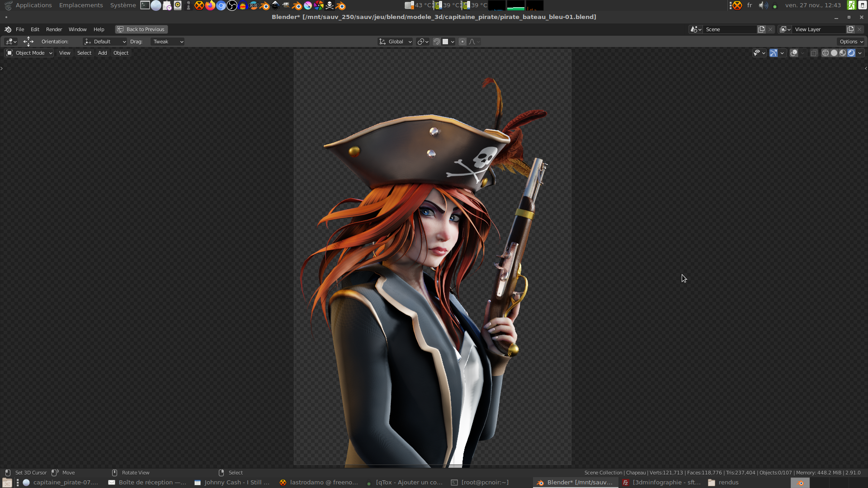Open the viewport Add menu
868x488 pixels.
coord(103,53)
